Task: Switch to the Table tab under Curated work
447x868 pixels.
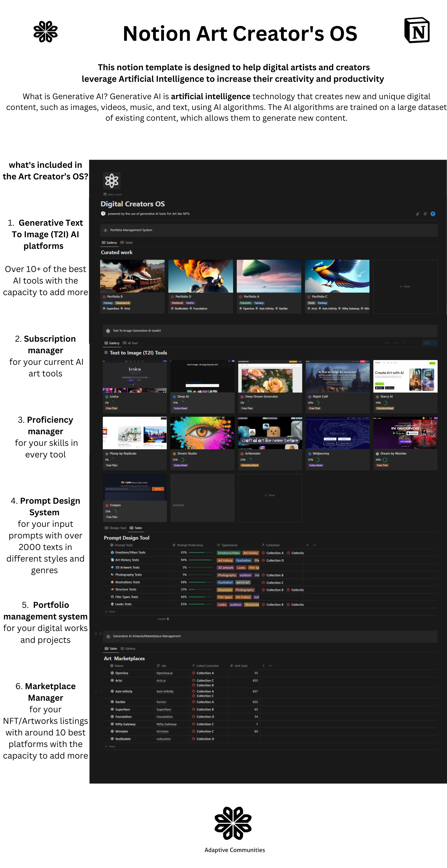Action: pos(127,242)
